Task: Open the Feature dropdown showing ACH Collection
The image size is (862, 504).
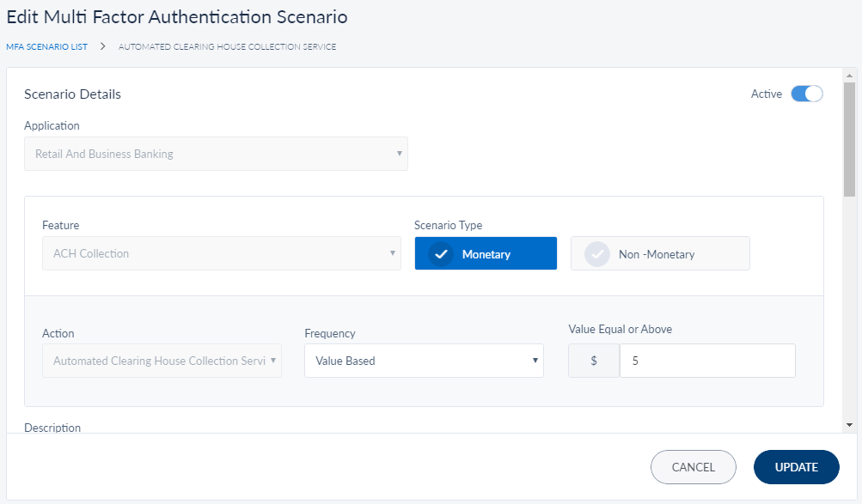Action: (221, 254)
